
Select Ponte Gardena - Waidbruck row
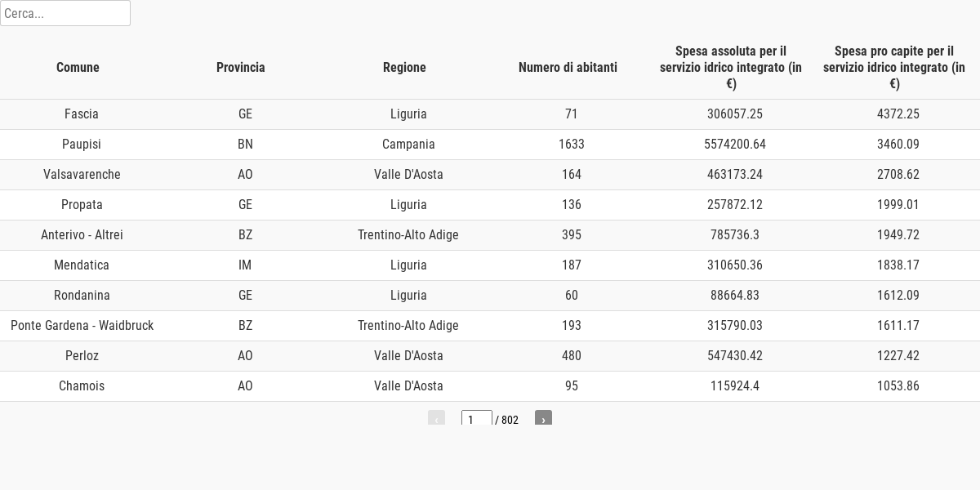[490, 326]
